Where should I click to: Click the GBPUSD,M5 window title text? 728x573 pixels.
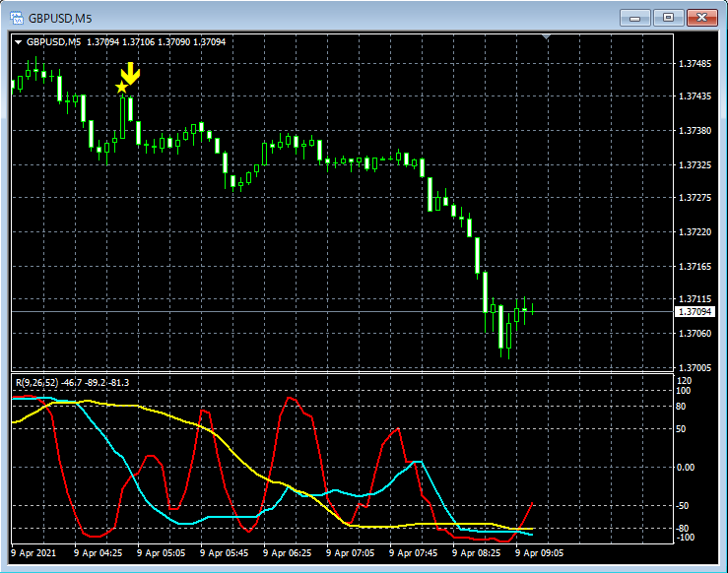click(60, 19)
